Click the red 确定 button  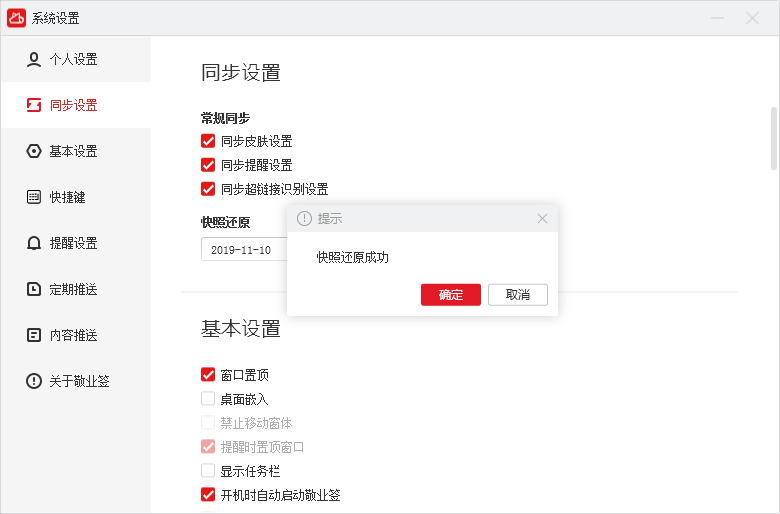[451, 294]
